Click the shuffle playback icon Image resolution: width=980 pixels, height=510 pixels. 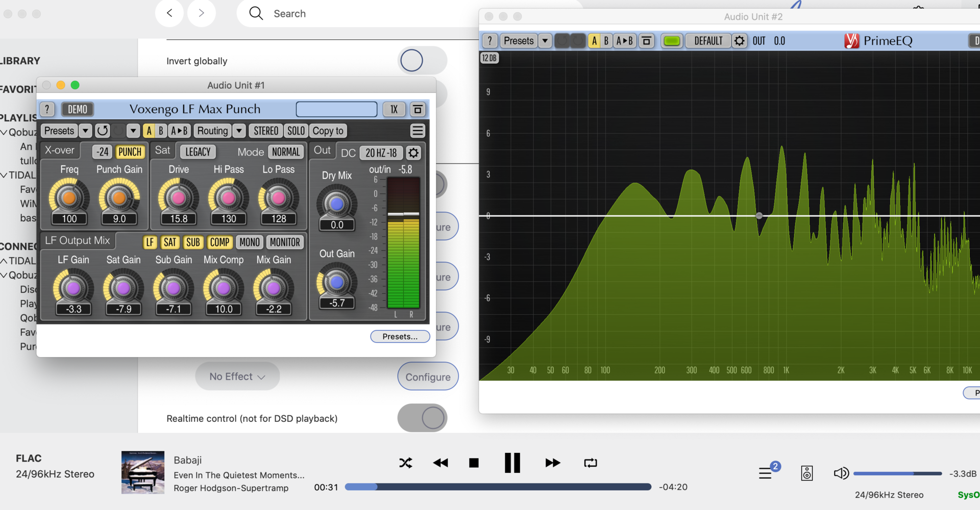tap(405, 463)
